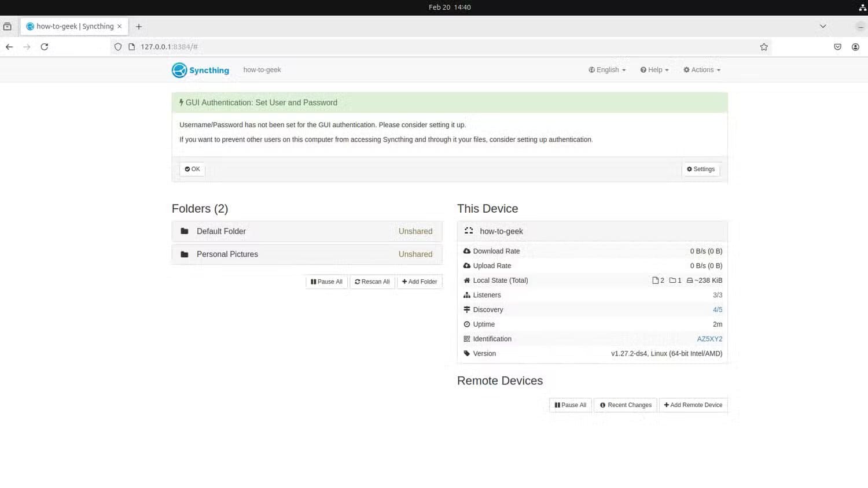Click the 4/5 Discovery link

(718, 310)
